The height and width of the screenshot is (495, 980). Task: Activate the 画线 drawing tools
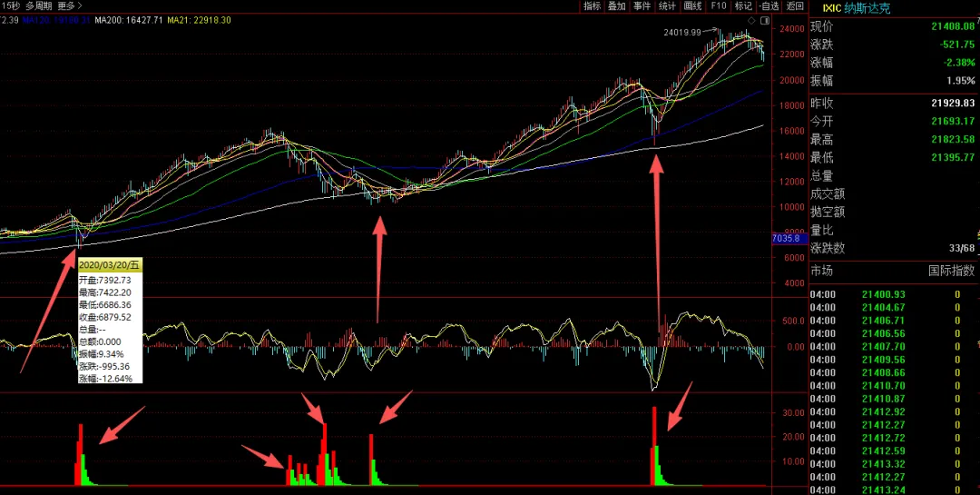click(692, 6)
